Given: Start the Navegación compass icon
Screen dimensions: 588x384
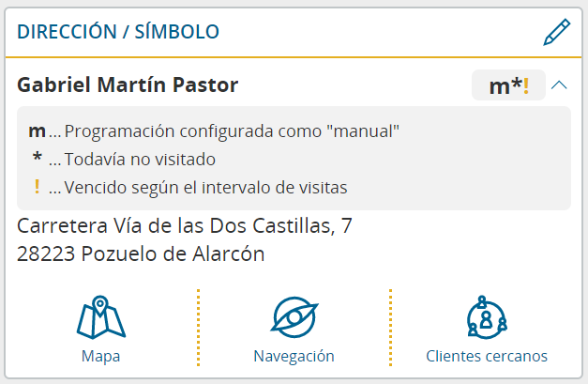Looking at the screenshot, I should 294,317.
